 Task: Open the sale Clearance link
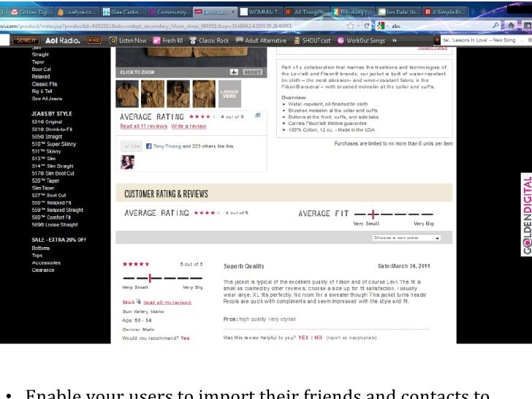43,270
